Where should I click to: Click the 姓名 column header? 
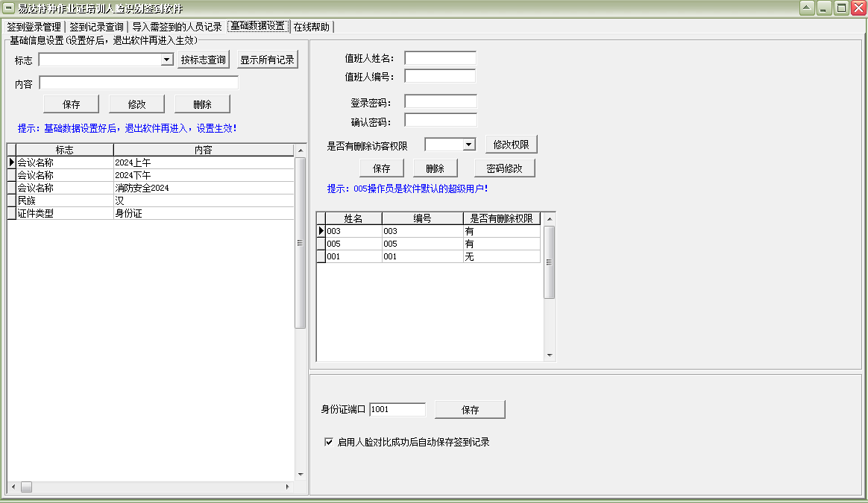353,218
